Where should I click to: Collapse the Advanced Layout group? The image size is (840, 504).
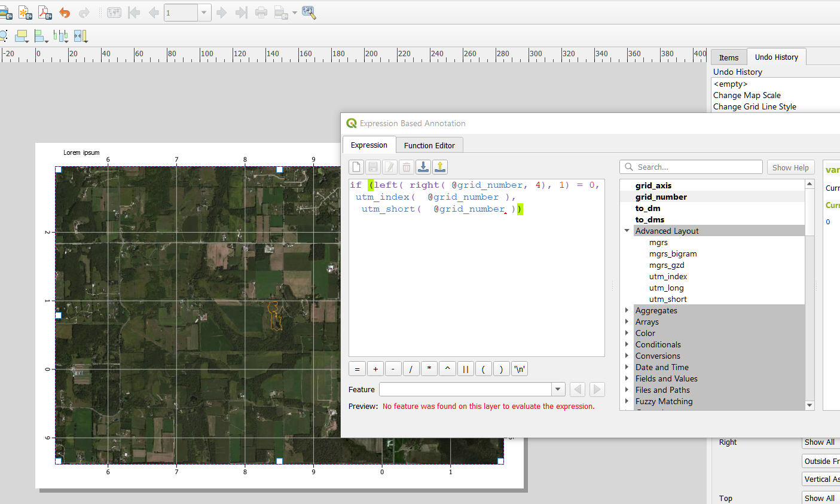[x=627, y=231]
